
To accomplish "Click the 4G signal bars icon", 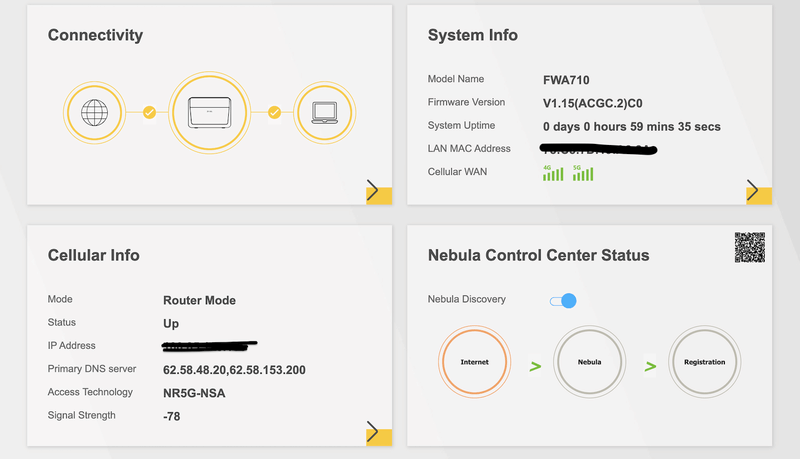I will click(x=553, y=173).
